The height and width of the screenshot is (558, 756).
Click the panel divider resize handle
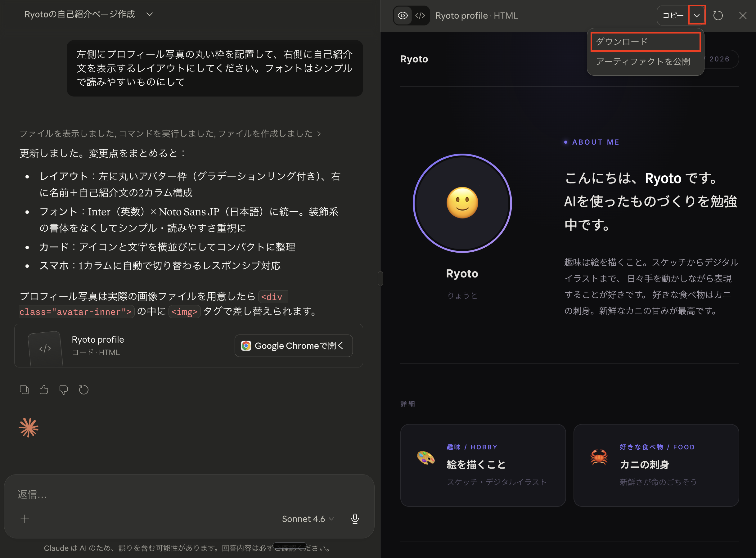coord(380,279)
